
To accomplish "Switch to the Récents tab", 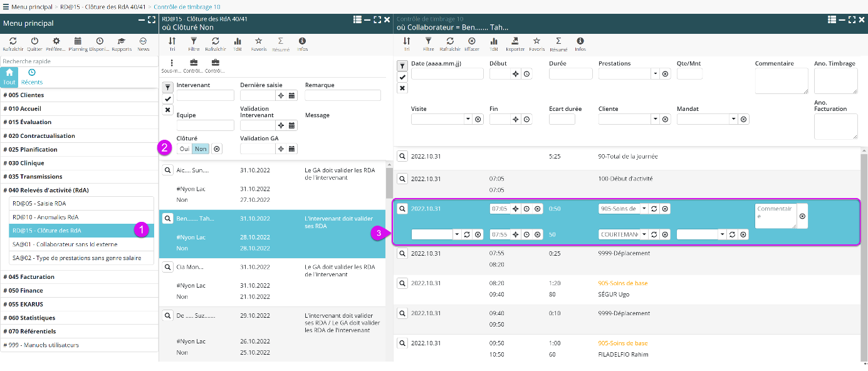I will [x=32, y=76].
